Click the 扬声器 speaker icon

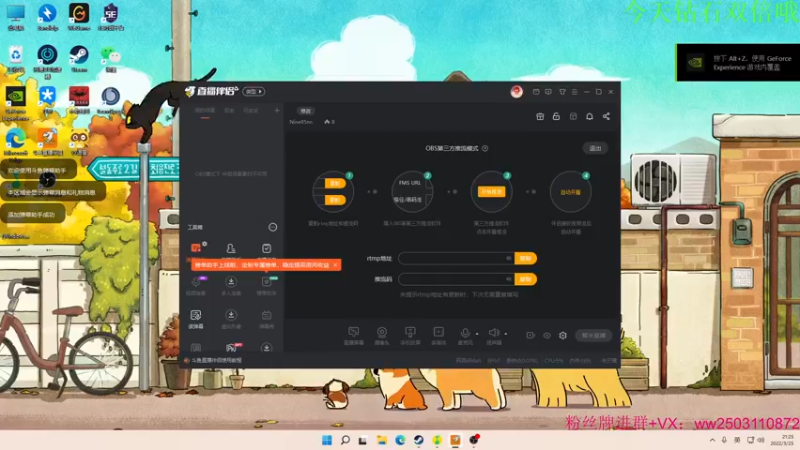click(493, 333)
